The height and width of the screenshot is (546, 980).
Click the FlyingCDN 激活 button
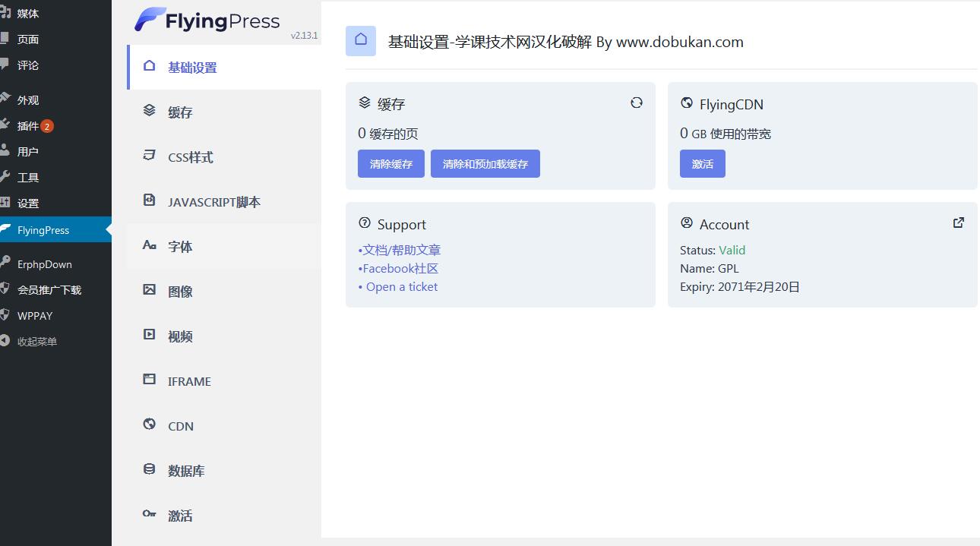coord(702,164)
